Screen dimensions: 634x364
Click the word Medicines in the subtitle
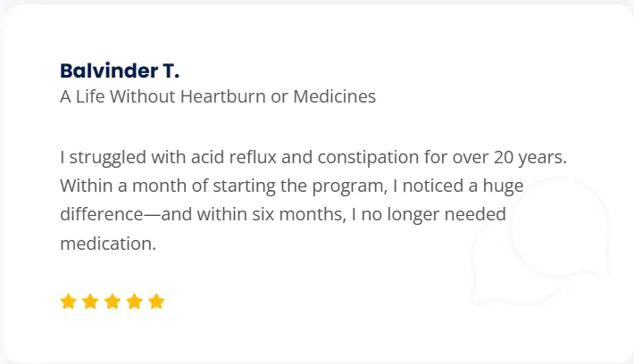pos(334,96)
